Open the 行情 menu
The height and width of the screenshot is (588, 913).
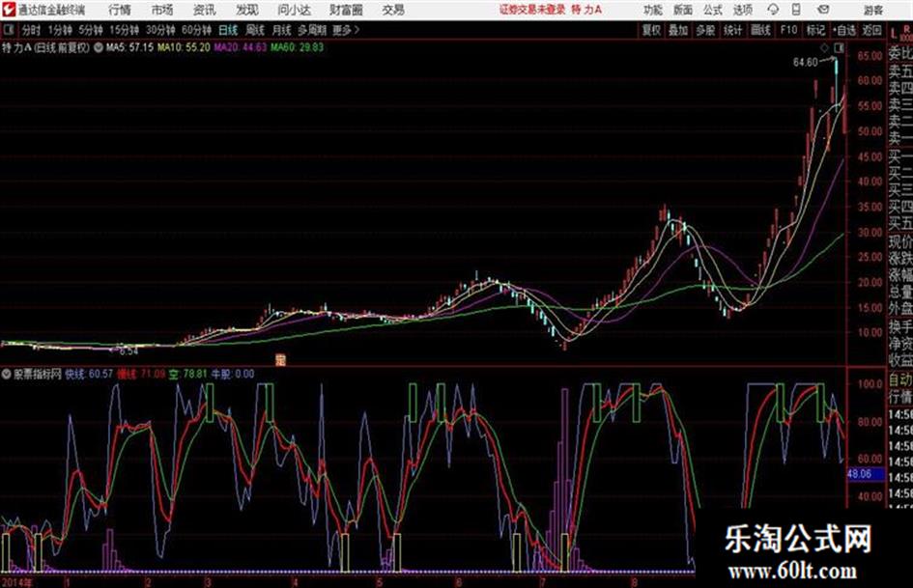pyautogui.click(x=120, y=10)
